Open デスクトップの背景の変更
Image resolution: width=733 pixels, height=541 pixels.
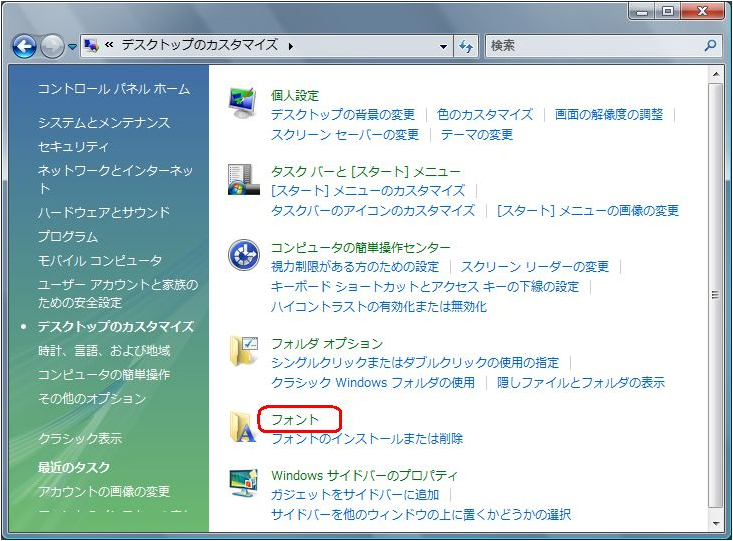tap(343, 115)
